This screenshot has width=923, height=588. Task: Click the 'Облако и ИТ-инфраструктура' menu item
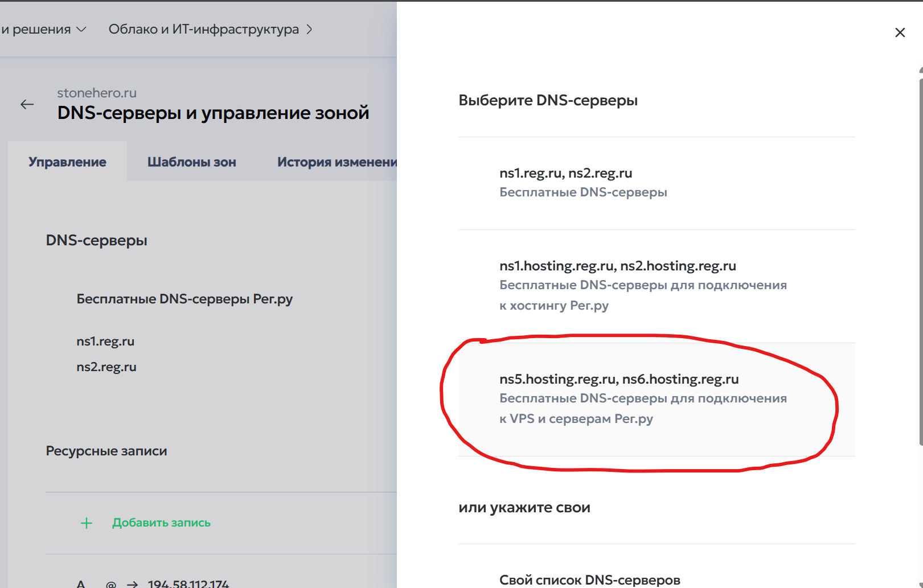tap(204, 29)
